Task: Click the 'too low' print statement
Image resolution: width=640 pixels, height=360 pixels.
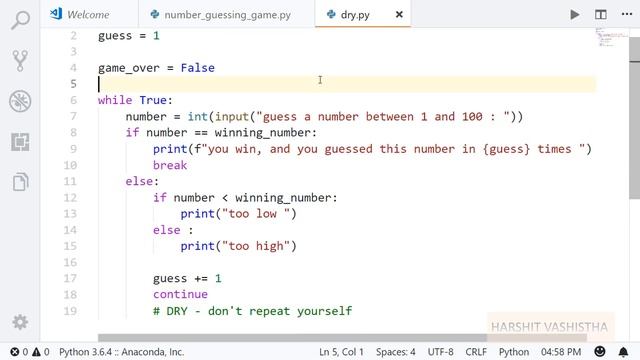Action: pyautogui.click(x=238, y=213)
